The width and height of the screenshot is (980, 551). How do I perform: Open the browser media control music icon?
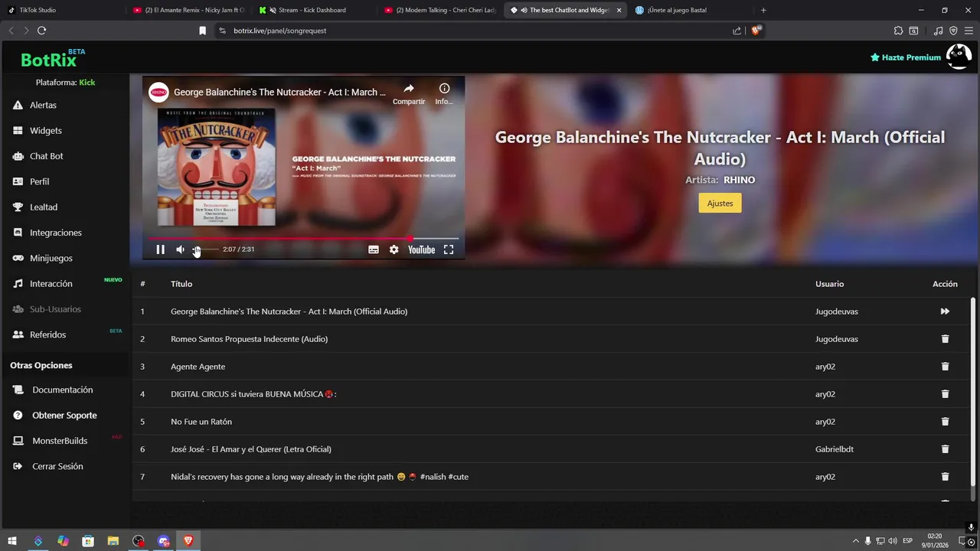click(938, 31)
